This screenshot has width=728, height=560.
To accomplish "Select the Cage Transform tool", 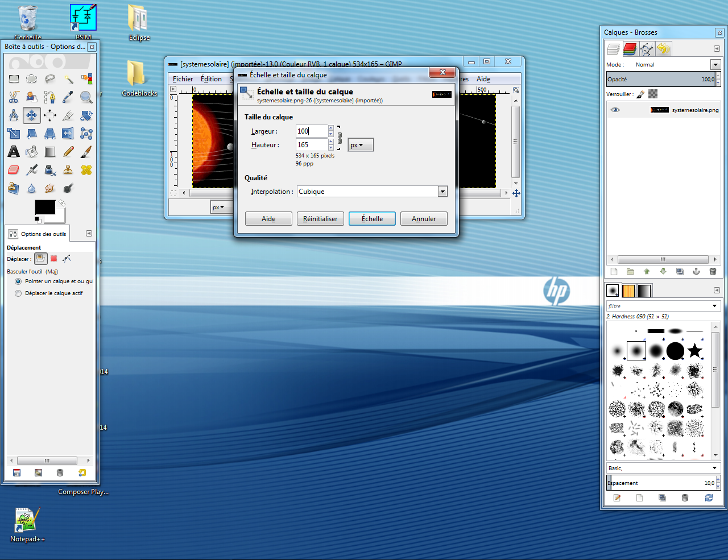I will [x=86, y=134].
